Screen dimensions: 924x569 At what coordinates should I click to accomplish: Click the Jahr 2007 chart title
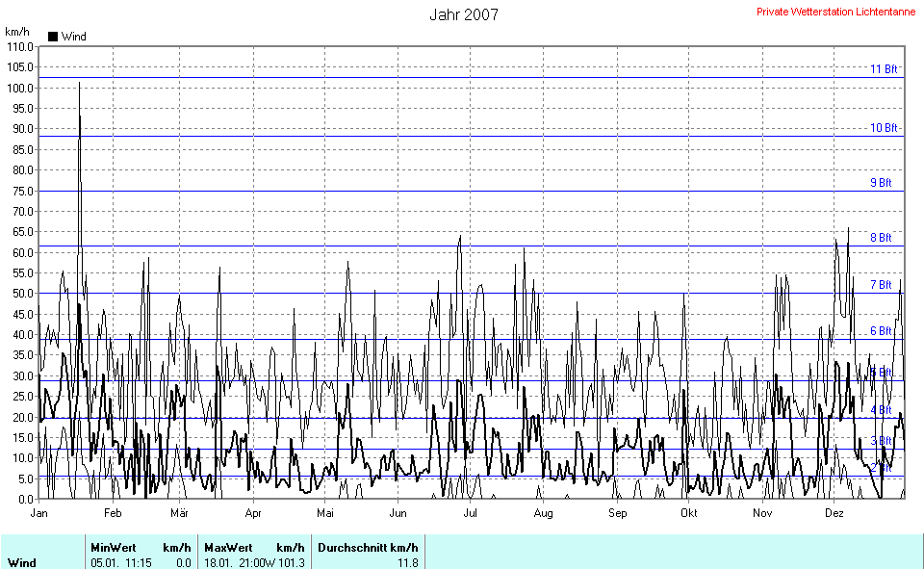coord(464,15)
